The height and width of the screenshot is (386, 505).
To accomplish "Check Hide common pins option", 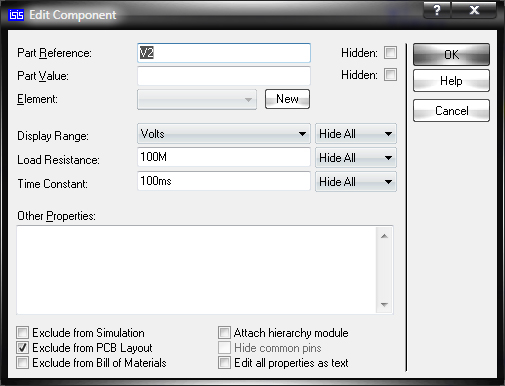I will click(224, 348).
